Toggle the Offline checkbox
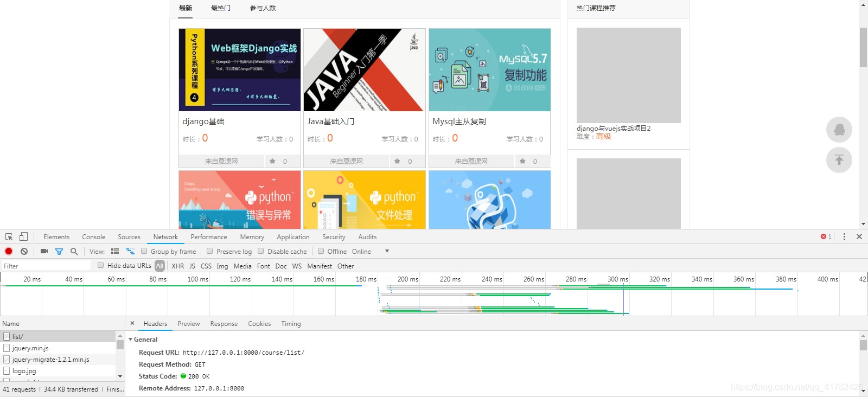 tap(321, 251)
